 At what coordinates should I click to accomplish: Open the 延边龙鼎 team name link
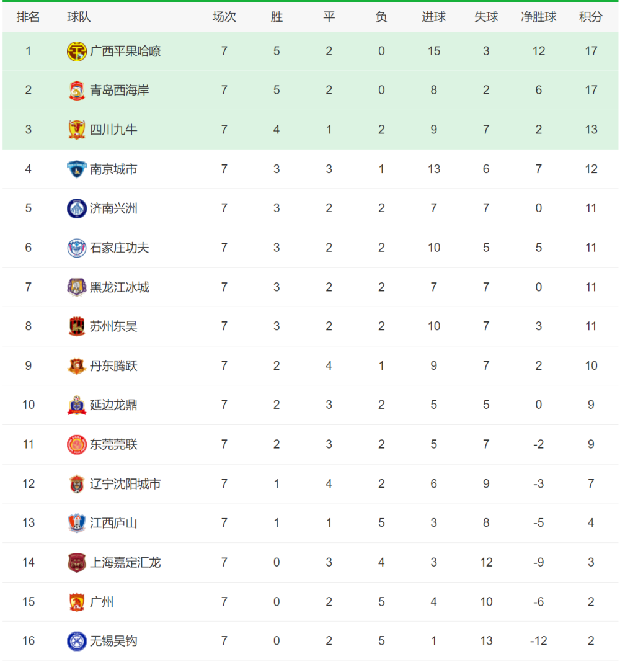click(113, 405)
